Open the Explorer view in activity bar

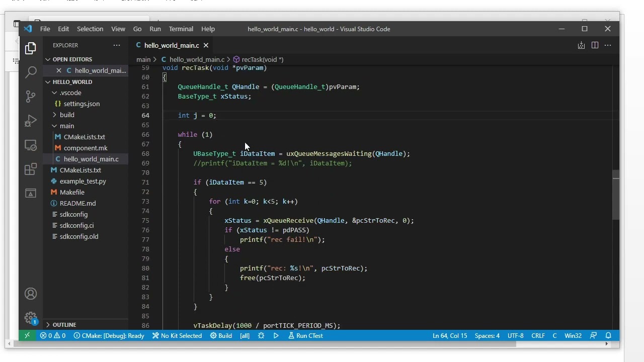(31, 48)
